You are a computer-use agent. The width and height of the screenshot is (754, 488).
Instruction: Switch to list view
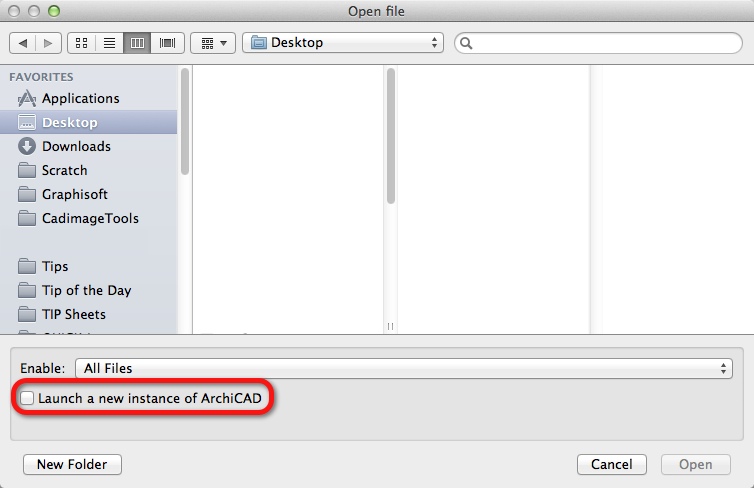click(x=109, y=43)
